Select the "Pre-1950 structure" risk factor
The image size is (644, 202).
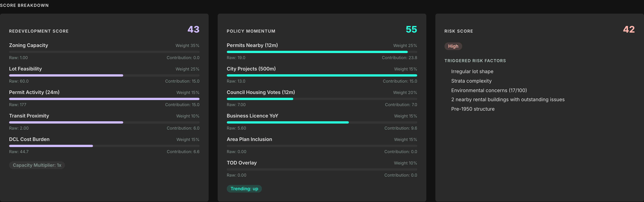tap(473, 109)
